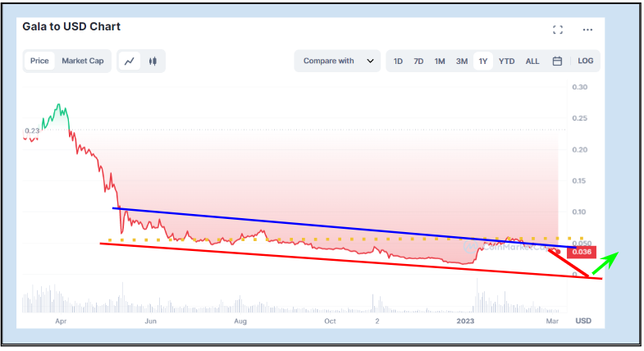
Task: Click the Mar x-axis label
Action: point(552,321)
